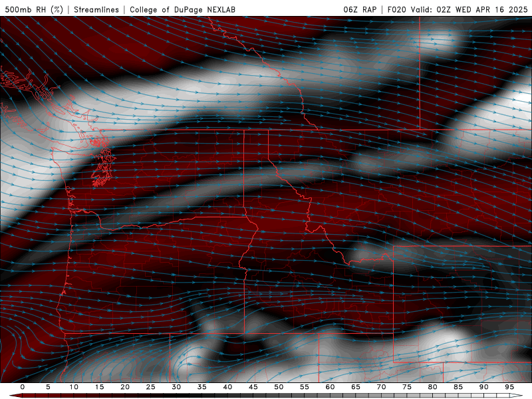Click the colorbar label "65"

pyautogui.click(x=356, y=387)
